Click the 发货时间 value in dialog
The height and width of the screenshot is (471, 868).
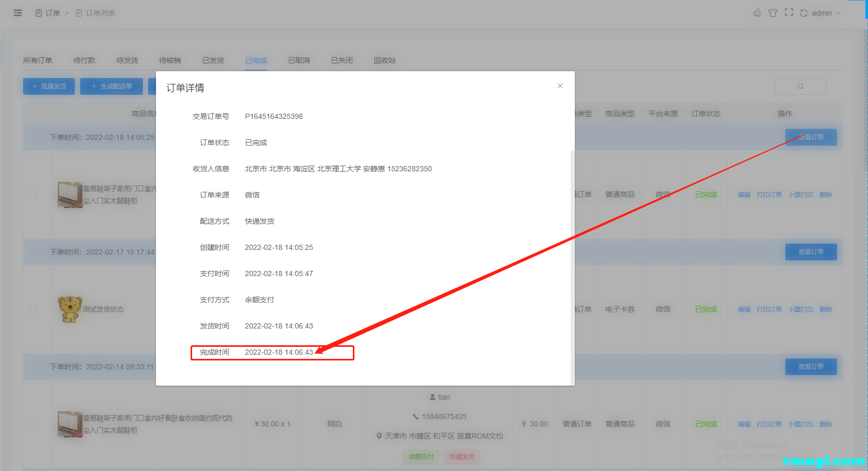279,326
